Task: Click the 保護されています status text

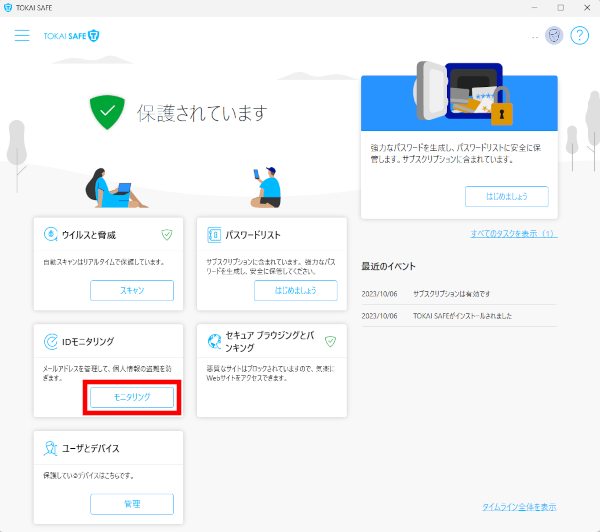Action: (x=202, y=113)
